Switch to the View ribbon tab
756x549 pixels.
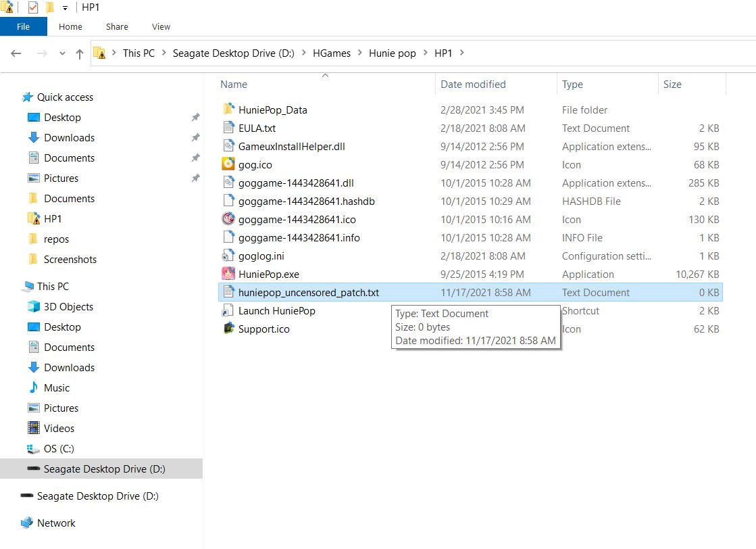coord(161,27)
